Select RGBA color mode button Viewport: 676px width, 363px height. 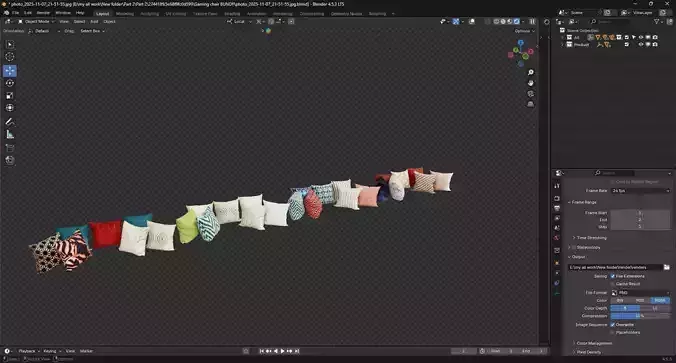(x=660, y=300)
